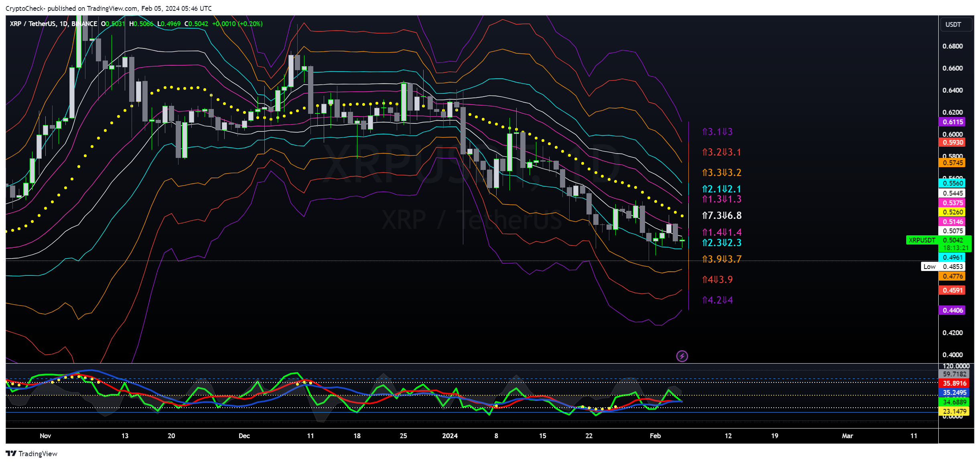Click the pink 0.5146 price label

point(952,222)
